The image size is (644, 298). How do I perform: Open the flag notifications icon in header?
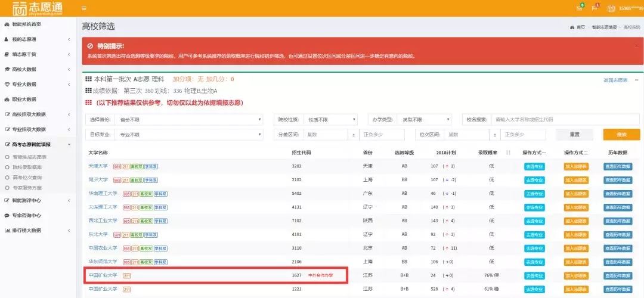coord(594,8)
